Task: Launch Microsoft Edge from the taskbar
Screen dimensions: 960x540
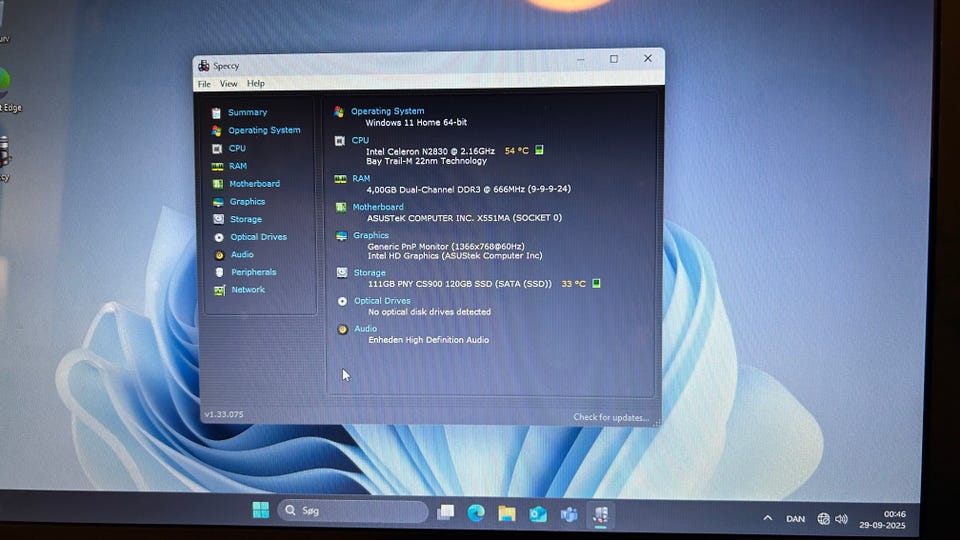Action: [476, 513]
